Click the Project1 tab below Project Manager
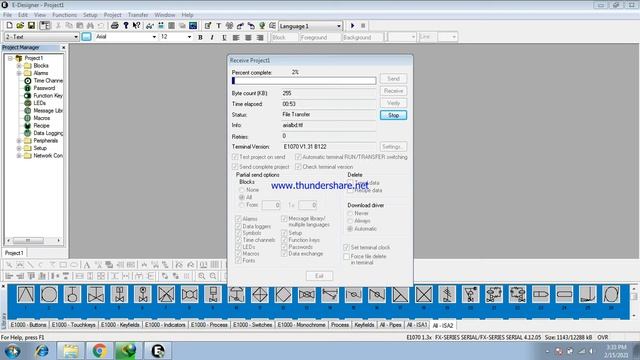Screen dimensions: 640x360 point(14,253)
